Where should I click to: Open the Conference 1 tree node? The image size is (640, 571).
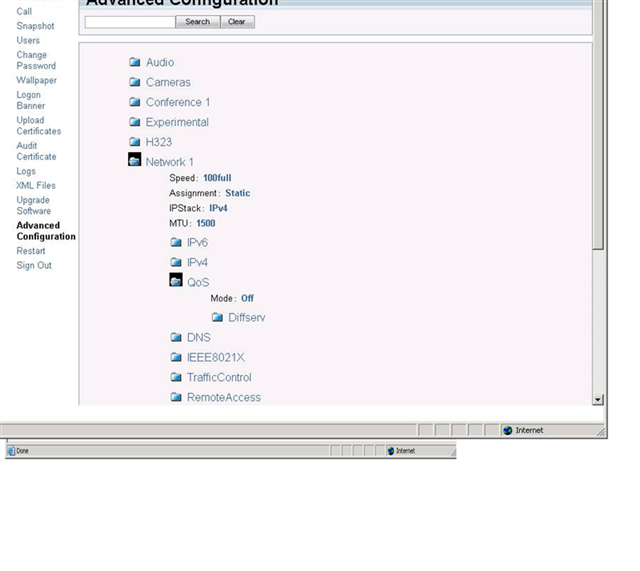point(178,102)
